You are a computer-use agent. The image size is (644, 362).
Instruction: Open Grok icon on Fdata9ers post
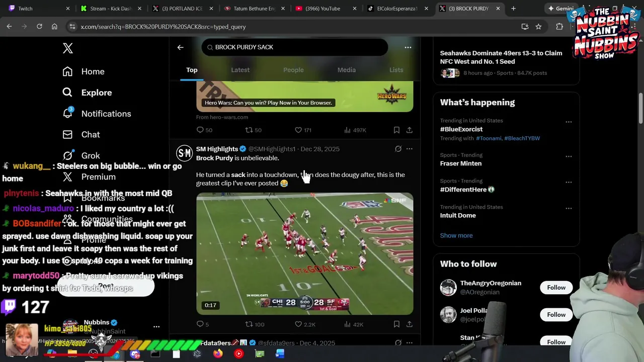click(398, 343)
